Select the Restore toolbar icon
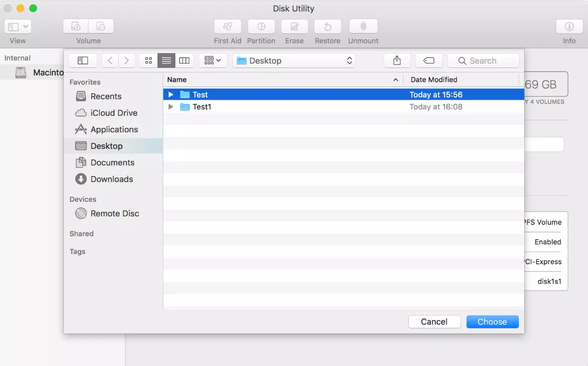The height and width of the screenshot is (366, 588). coord(327,27)
